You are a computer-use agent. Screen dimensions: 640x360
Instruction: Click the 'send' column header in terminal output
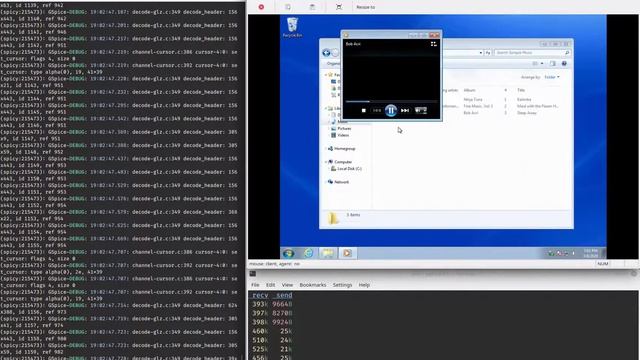pos(284,295)
